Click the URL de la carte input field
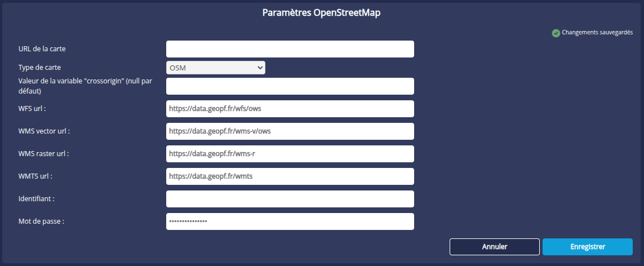 click(290, 49)
